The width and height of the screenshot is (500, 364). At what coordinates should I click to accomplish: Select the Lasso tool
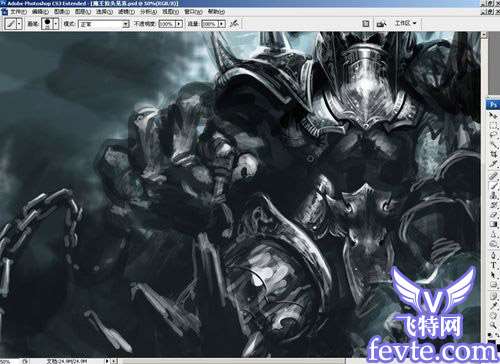[x=493, y=135]
